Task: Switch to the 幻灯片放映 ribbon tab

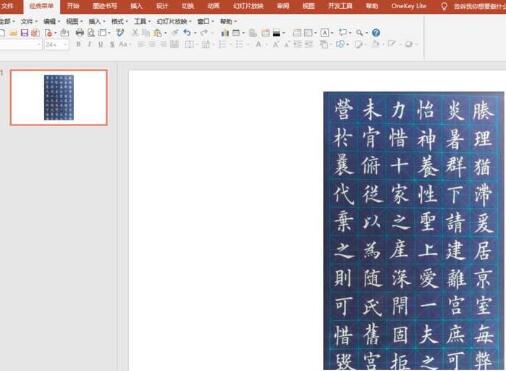Action: point(248,6)
